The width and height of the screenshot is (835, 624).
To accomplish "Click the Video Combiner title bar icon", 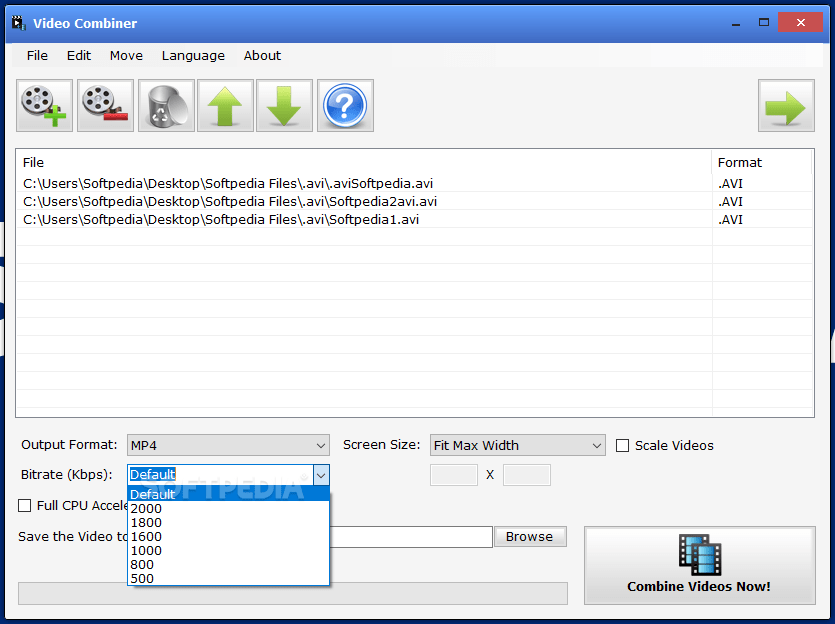I will (x=17, y=22).
